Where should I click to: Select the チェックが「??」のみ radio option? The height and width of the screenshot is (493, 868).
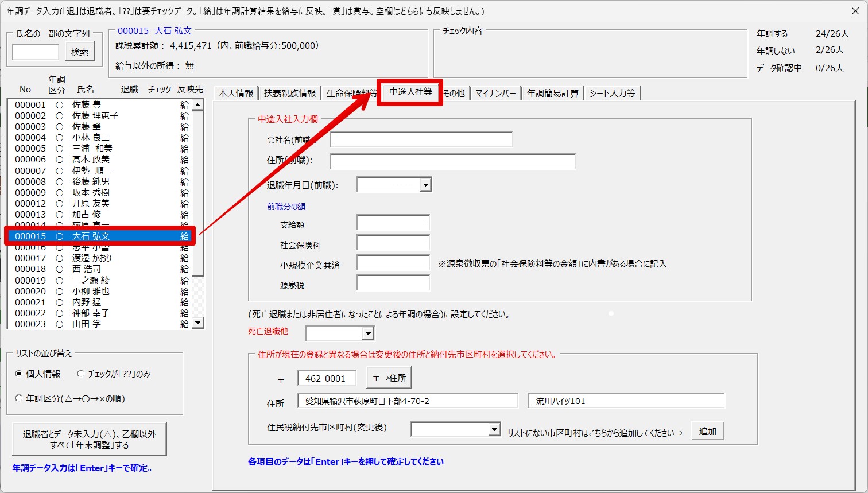[x=81, y=374]
